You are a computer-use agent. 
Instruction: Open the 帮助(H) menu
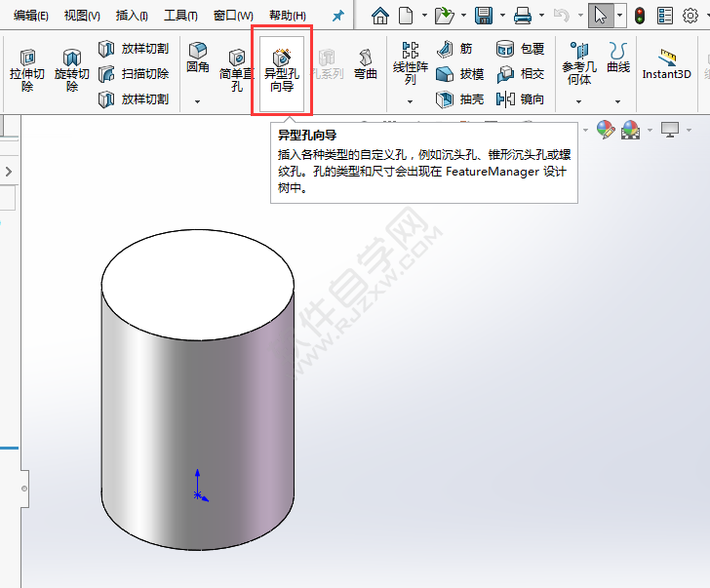[288, 16]
